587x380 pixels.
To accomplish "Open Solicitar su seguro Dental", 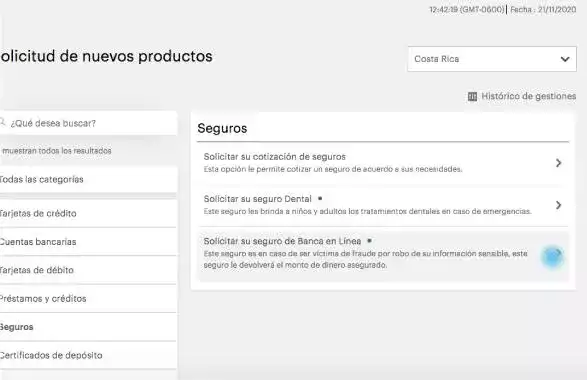I will pos(383,205).
